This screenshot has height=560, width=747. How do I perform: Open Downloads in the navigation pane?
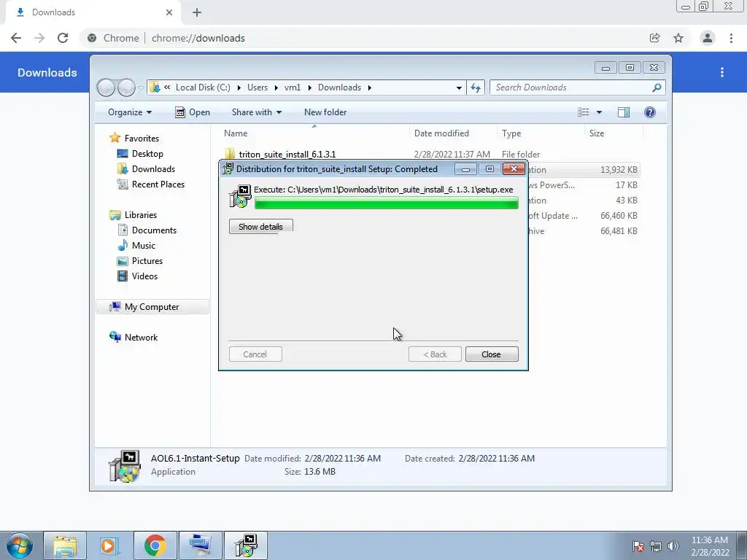[x=153, y=169]
